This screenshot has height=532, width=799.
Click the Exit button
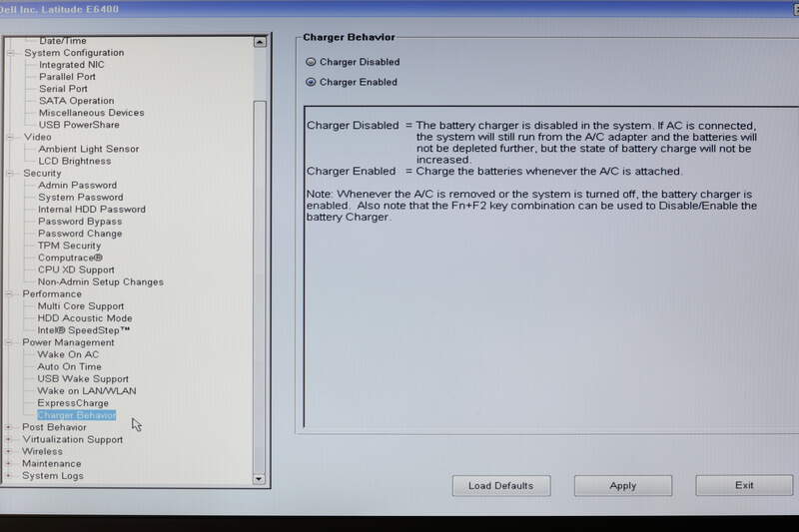(744, 485)
